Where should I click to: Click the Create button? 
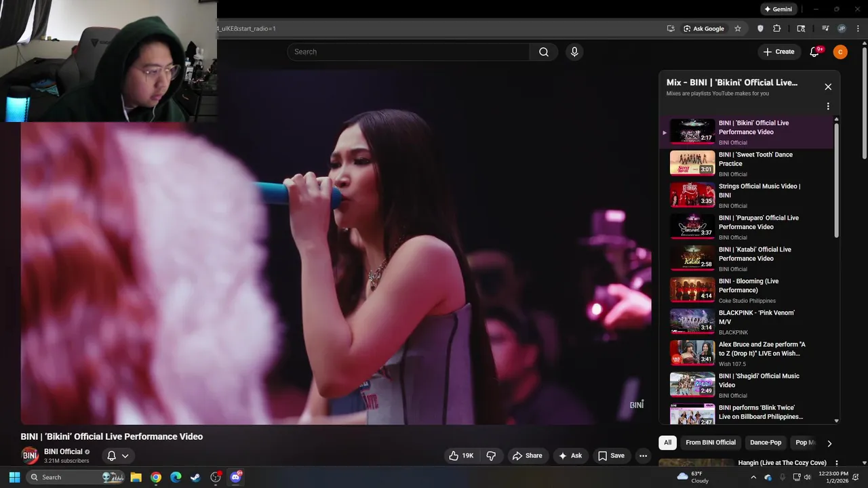click(x=778, y=52)
